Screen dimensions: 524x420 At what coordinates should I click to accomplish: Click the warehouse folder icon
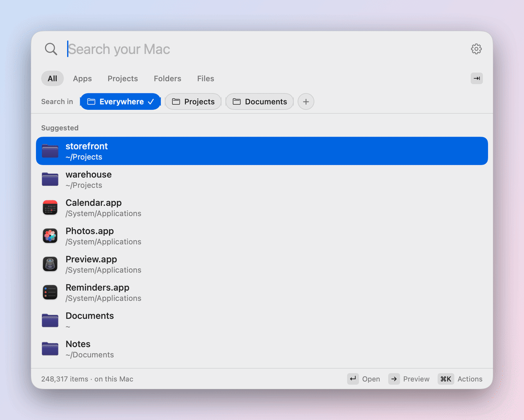50,179
